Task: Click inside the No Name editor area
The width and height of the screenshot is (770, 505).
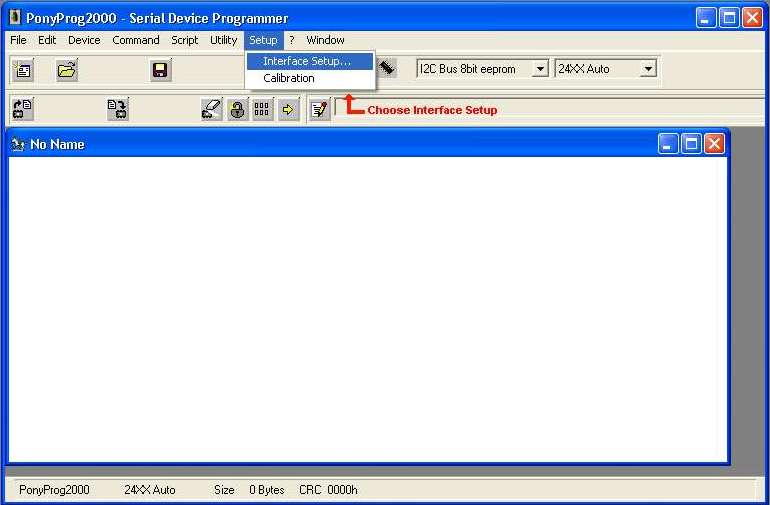Action: (x=367, y=310)
